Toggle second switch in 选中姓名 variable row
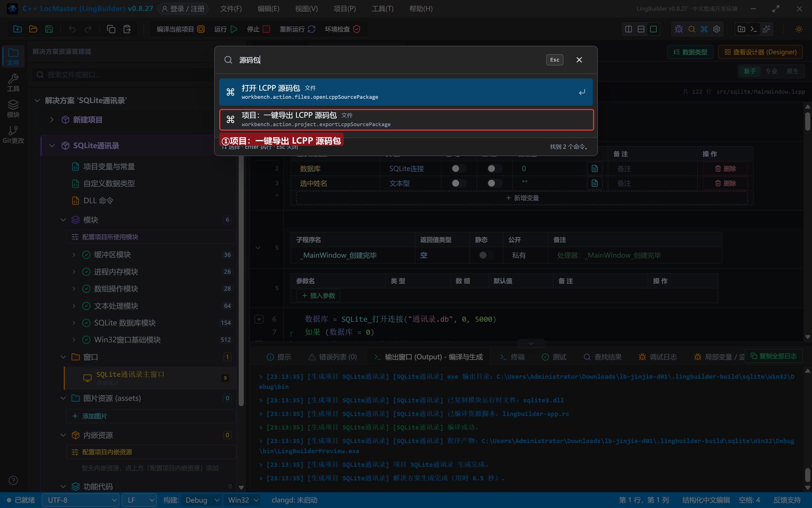Viewport: 812px width, 508px height. point(494,183)
